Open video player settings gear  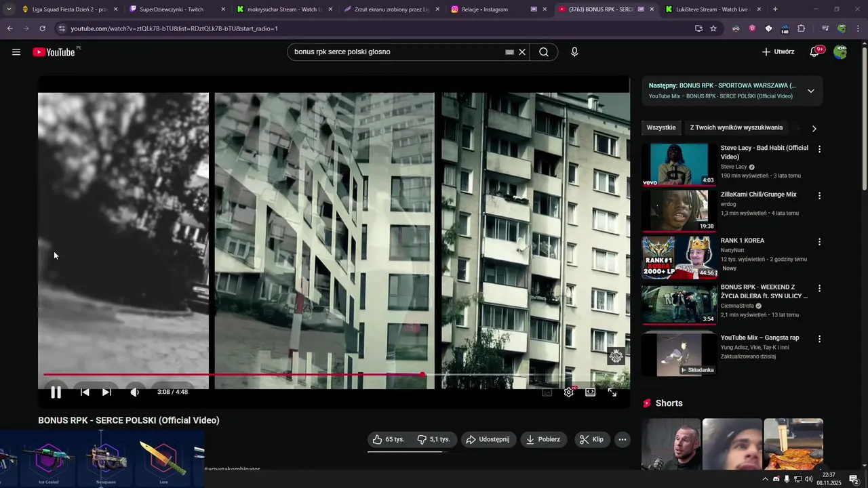(569, 392)
